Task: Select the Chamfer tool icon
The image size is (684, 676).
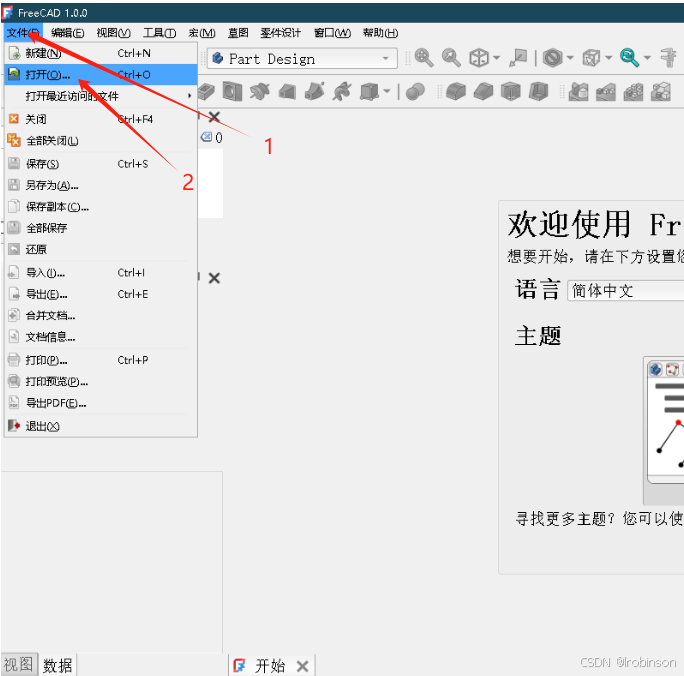Action: tap(483, 92)
